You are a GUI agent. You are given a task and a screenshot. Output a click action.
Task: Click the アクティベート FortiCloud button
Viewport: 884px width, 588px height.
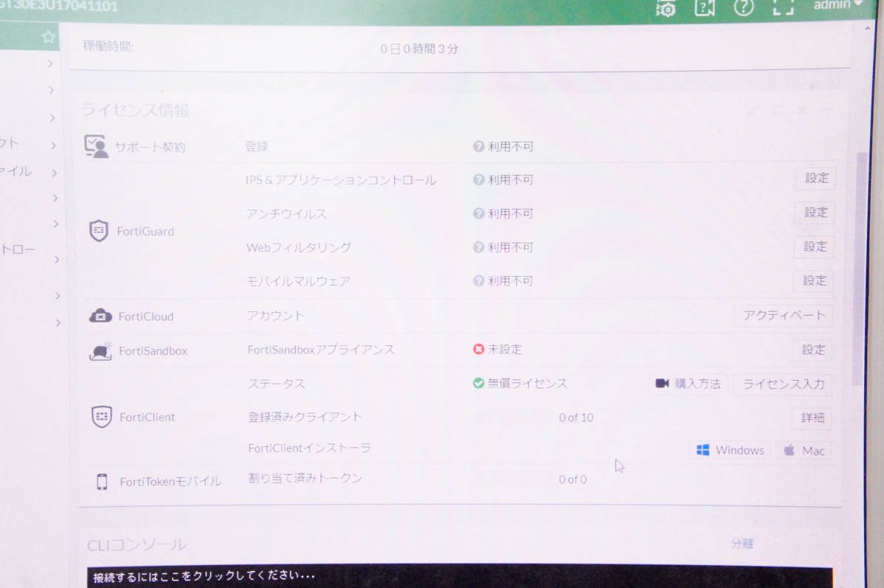[x=784, y=315]
